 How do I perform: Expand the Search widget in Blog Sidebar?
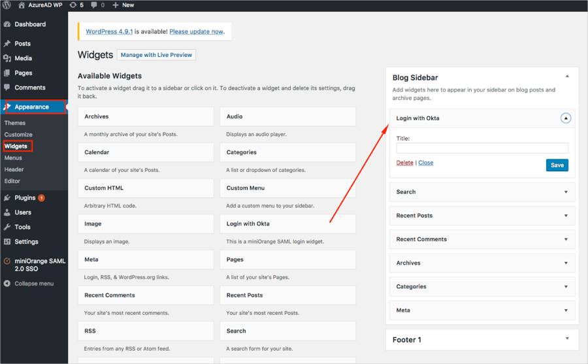coord(566,192)
